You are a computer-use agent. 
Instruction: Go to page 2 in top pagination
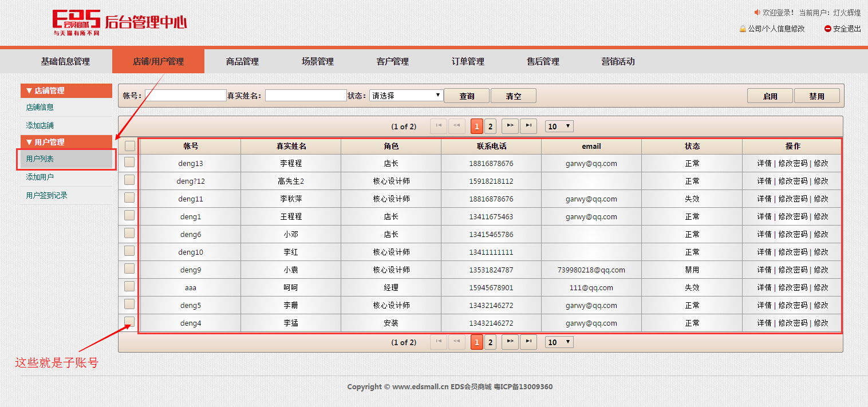pos(491,126)
